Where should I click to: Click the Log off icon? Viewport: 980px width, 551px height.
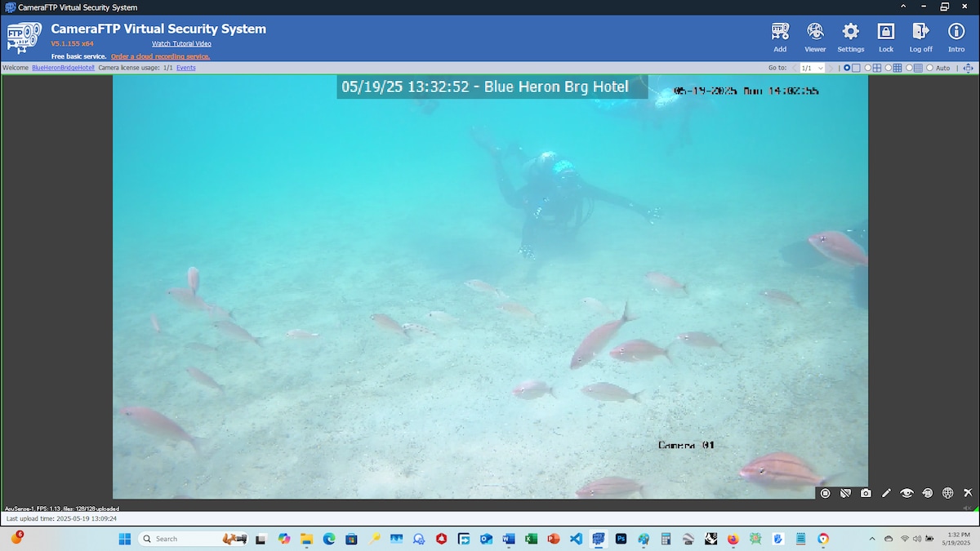[x=920, y=36]
